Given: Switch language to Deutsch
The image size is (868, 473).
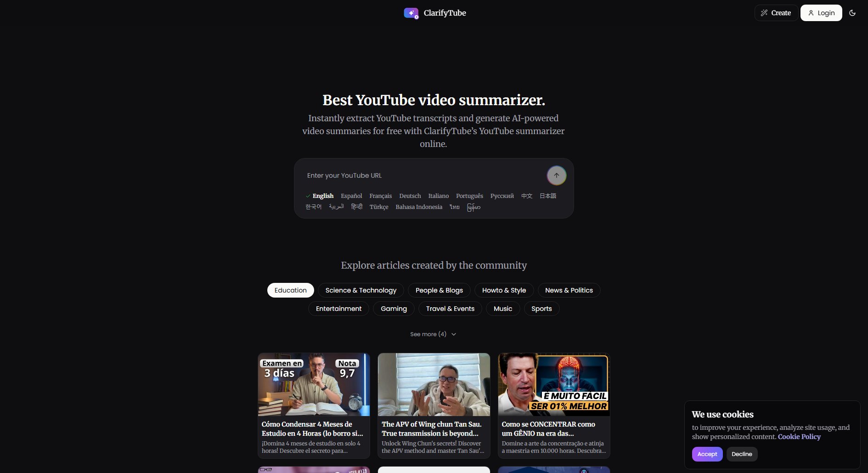Looking at the screenshot, I should pyautogui.click(x=410, y=196).
